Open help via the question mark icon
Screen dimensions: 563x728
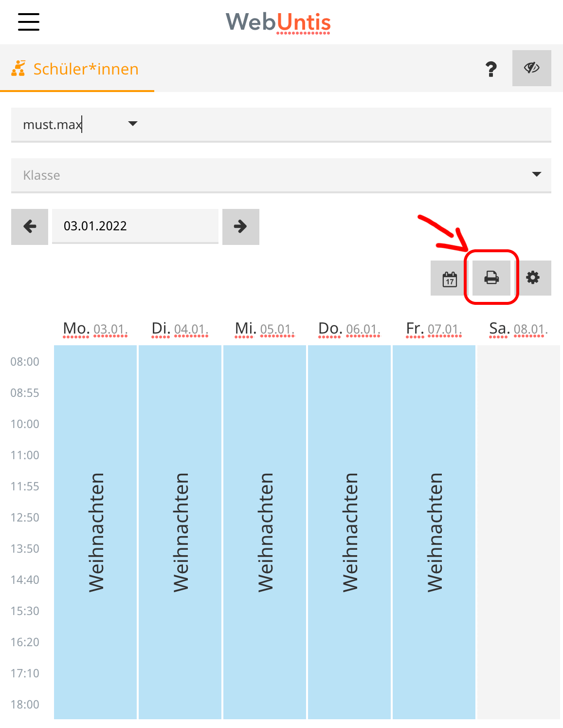click(x=491, y=69)
